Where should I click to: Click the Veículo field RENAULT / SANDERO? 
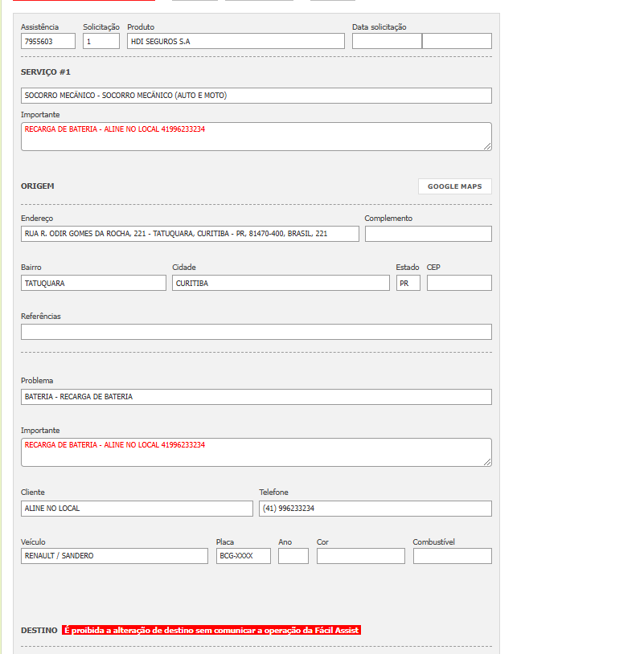point(114,556)
